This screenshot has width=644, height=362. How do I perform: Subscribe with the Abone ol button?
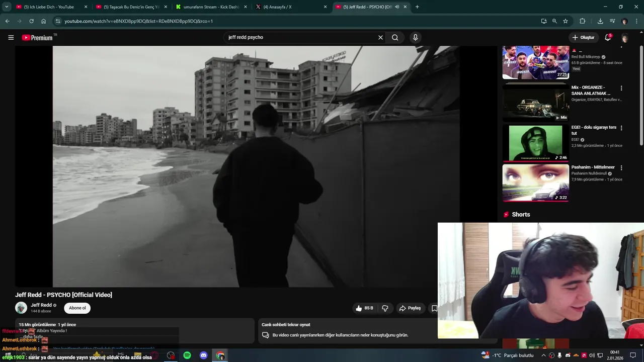77,308
